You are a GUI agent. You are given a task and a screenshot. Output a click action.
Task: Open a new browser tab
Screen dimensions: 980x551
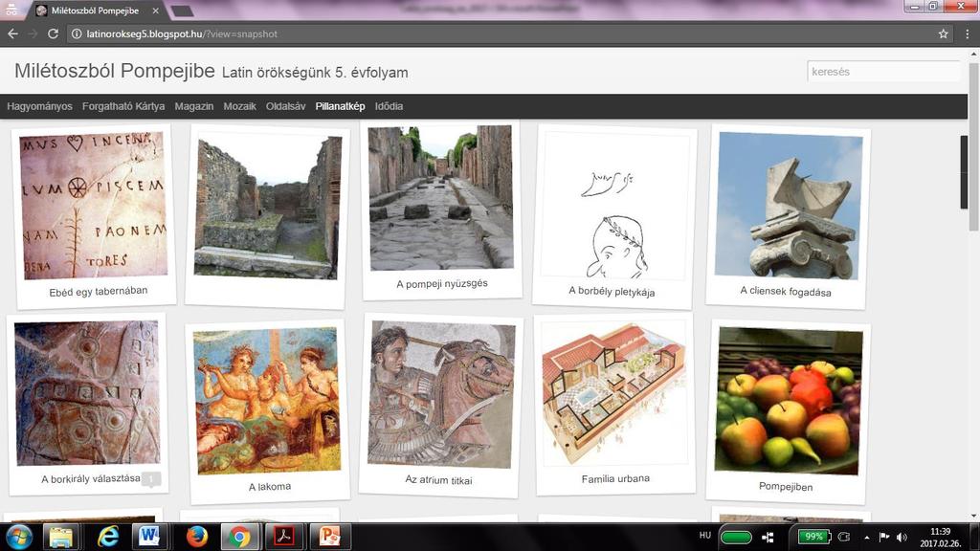pyautogui.click(x=182, y=11)
